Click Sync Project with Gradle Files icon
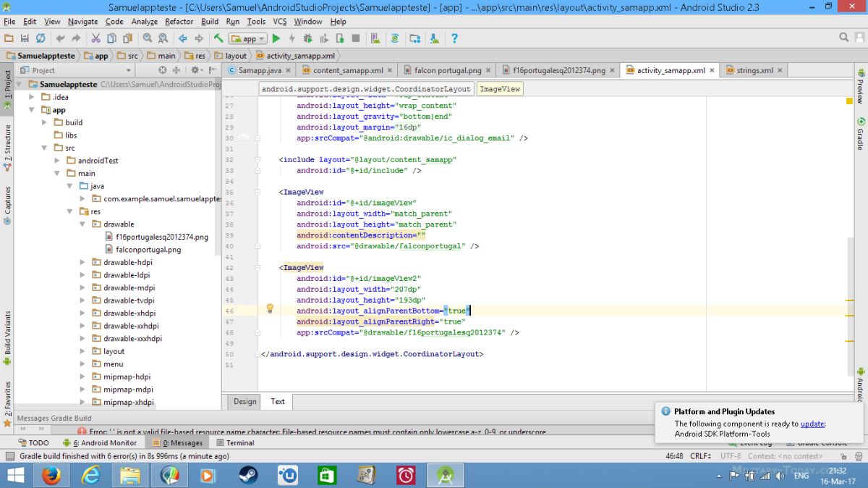This screenshot has width=868, height=488. coord(395,38)
